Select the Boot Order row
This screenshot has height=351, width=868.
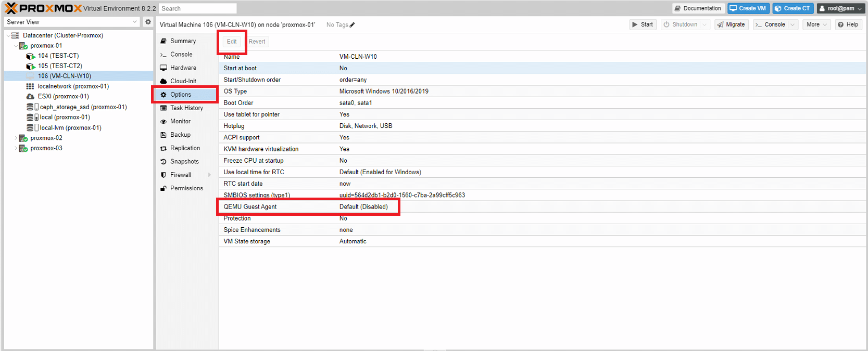pyautogui.click(x=543, y=103)
